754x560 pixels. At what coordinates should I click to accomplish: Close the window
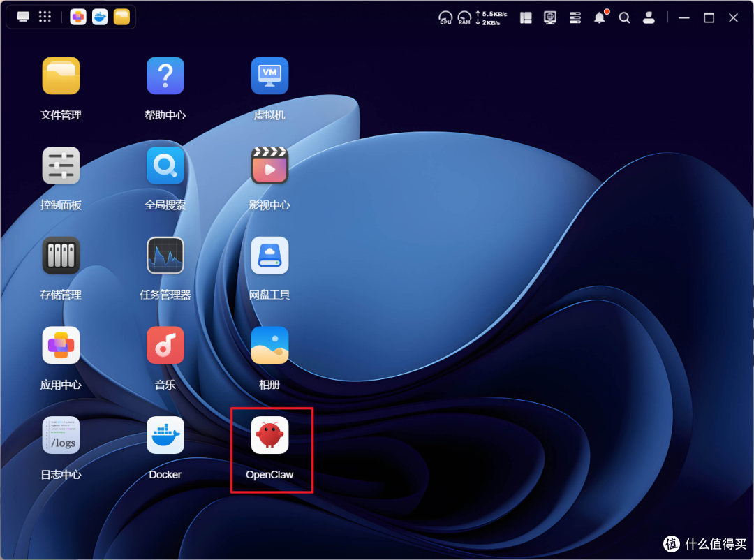tap(733, 17)
